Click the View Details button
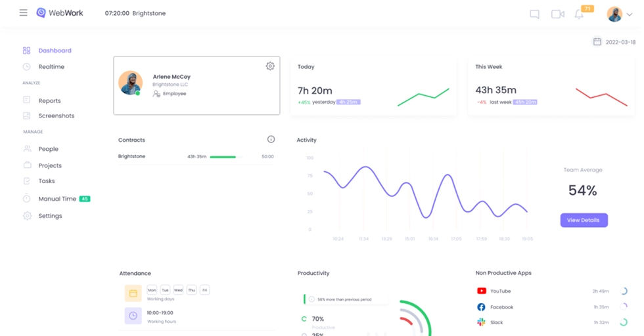The image size is (644, 336). click(x=584, y=220)
